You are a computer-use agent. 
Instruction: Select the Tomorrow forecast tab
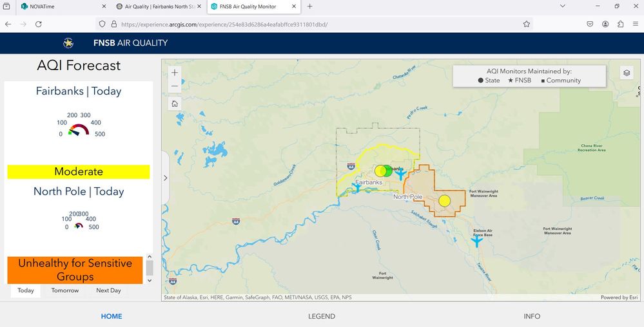[x=65, y=290]
